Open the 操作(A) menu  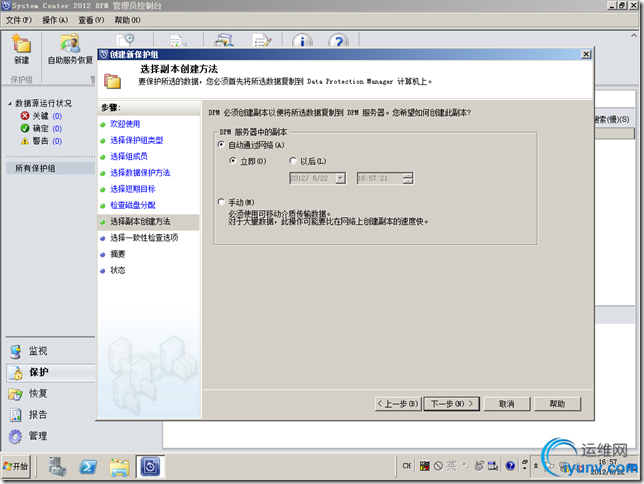[55, 20]
